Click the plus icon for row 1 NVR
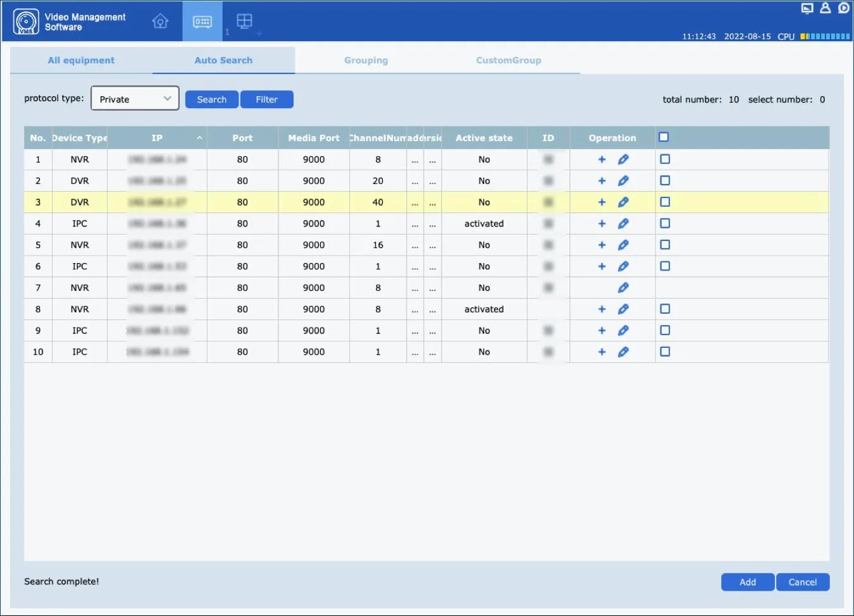Screen dimensions: 854x616 click(x=602, y=160)
